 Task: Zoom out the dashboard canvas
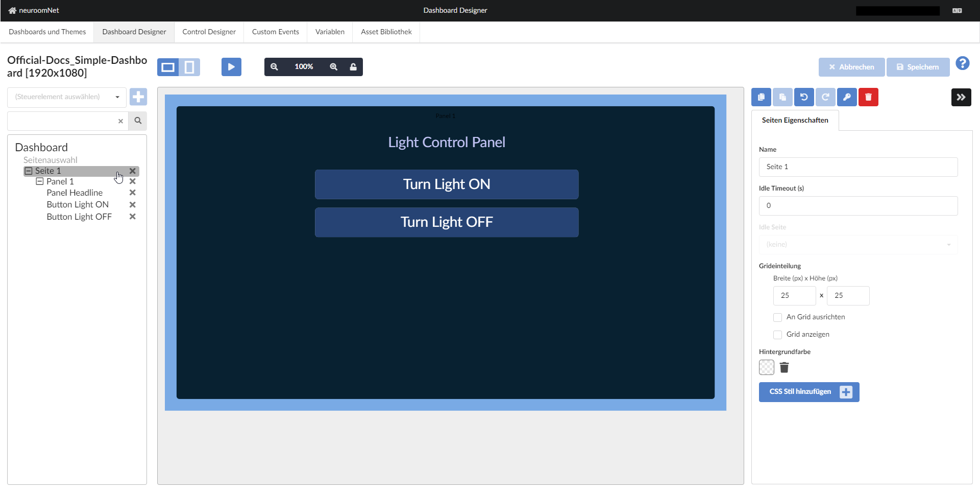coord(274,67)
